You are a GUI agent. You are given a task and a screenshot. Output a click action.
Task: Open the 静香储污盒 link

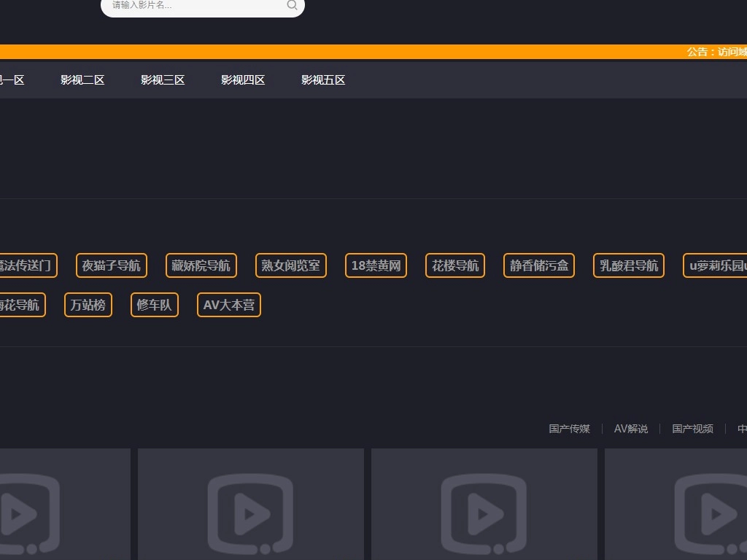pyautogui.click(x=539, y=265)
